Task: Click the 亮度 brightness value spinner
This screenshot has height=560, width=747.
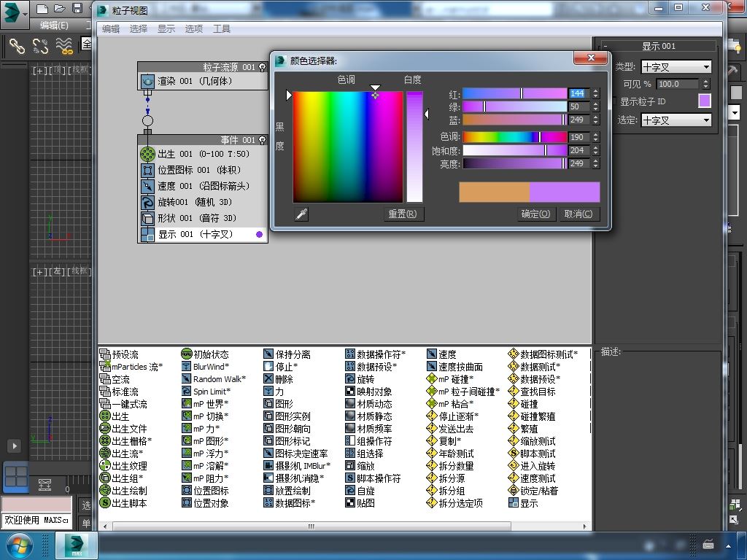Action: (595, 163)
